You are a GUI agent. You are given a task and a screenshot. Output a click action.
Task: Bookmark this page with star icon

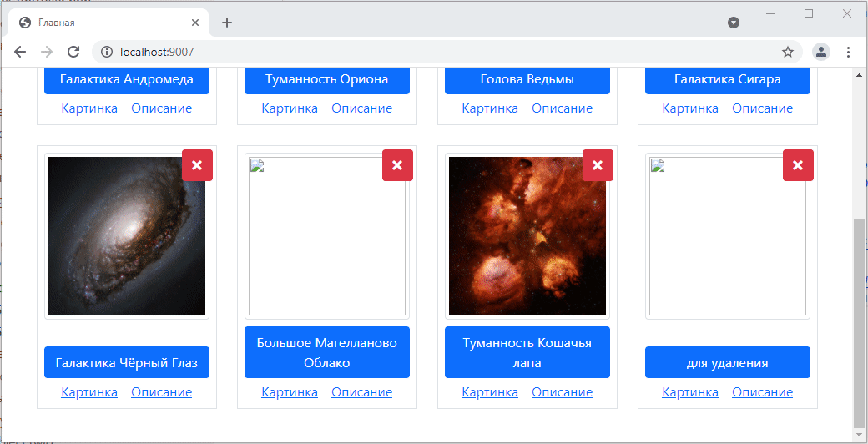(x=787, y=52)
